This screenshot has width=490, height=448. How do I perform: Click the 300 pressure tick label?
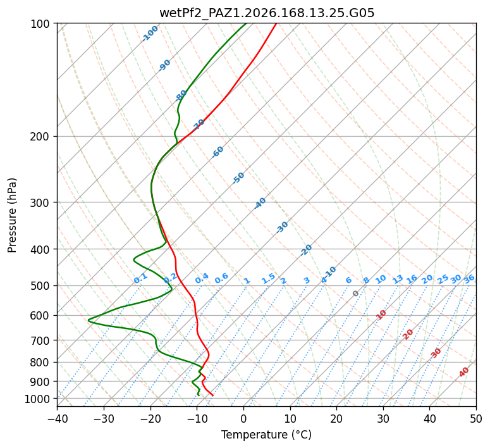42,202
